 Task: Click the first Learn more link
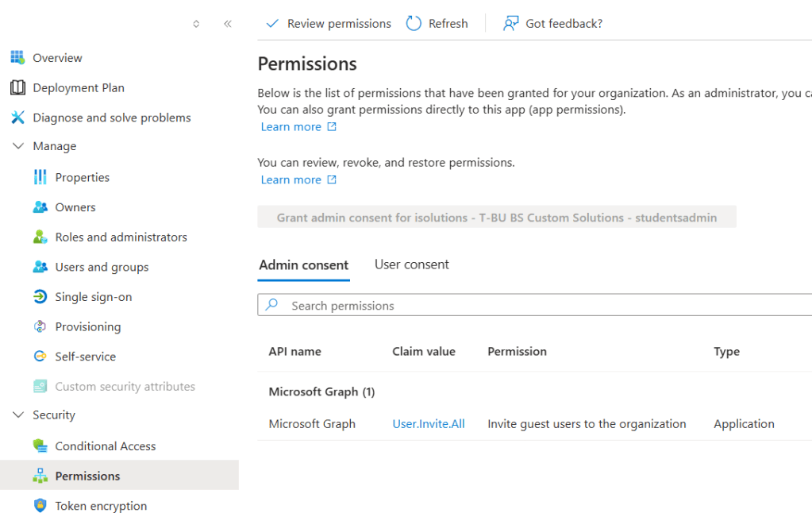(x=291, y=127)
